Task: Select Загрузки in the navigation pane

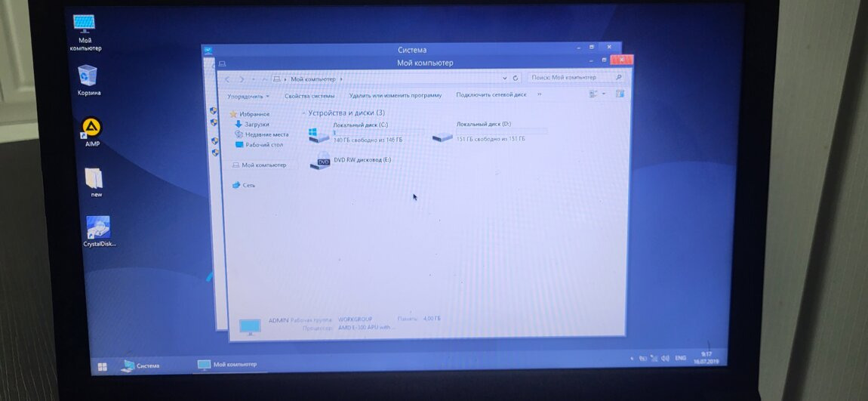Action: click(x=257, y=125)
